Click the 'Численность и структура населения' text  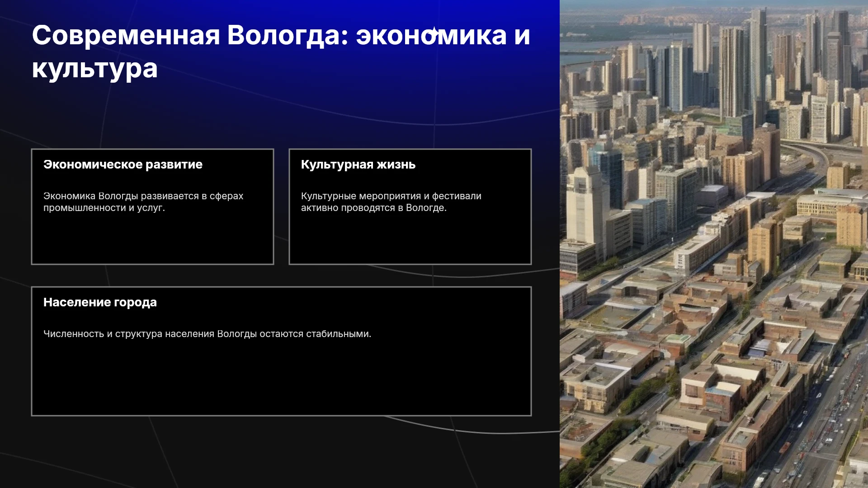[x=207, y=334]
